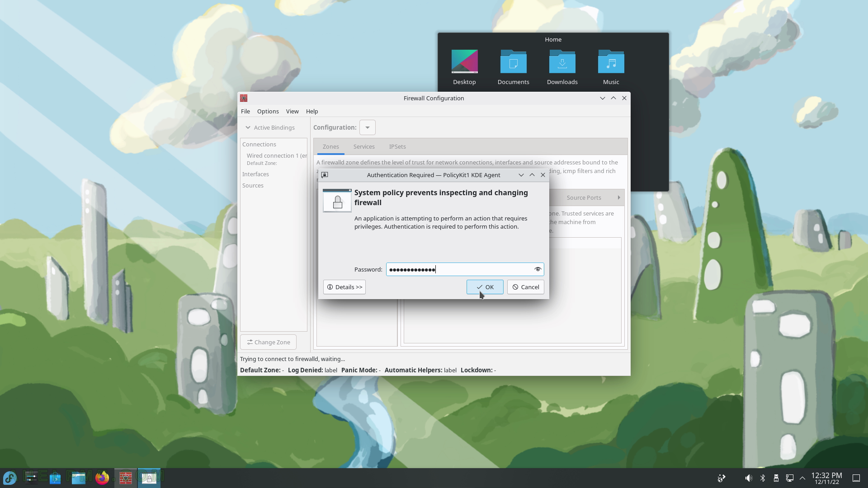
Task: Switch to authentication dialog taskbar entry
Action: point(149,478)
